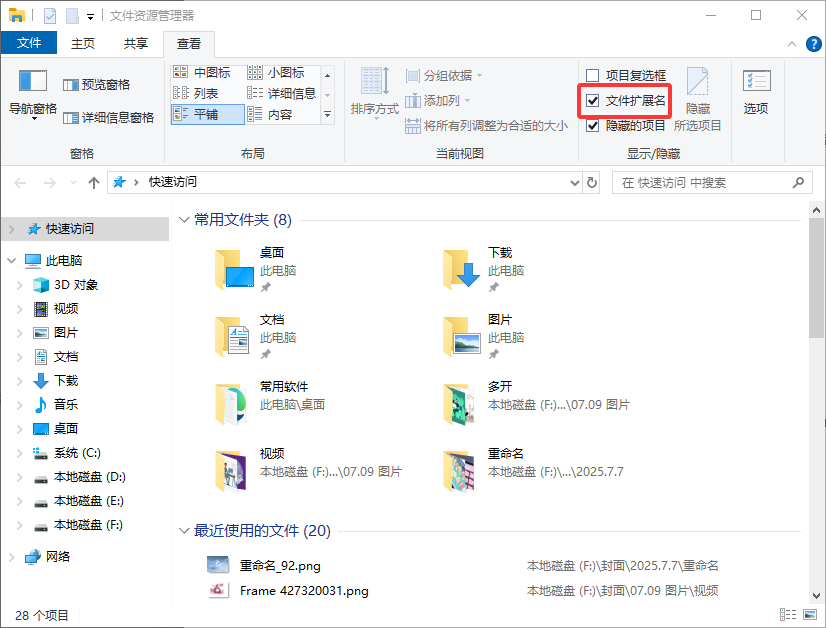Image resolution: width=826 pixels, height=628 pixels.
Task: Click layout gallery scroll-up arrow
Action: (x=327, y=75)
